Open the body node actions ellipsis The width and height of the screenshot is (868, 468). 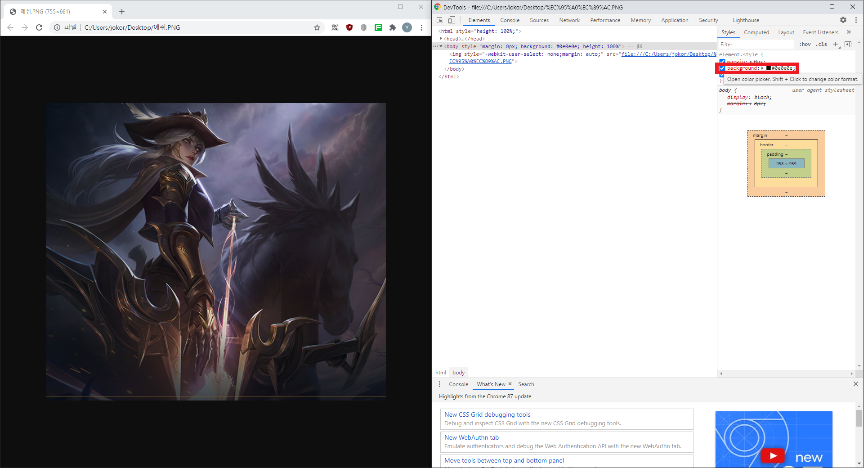click(x=435, y=46)
